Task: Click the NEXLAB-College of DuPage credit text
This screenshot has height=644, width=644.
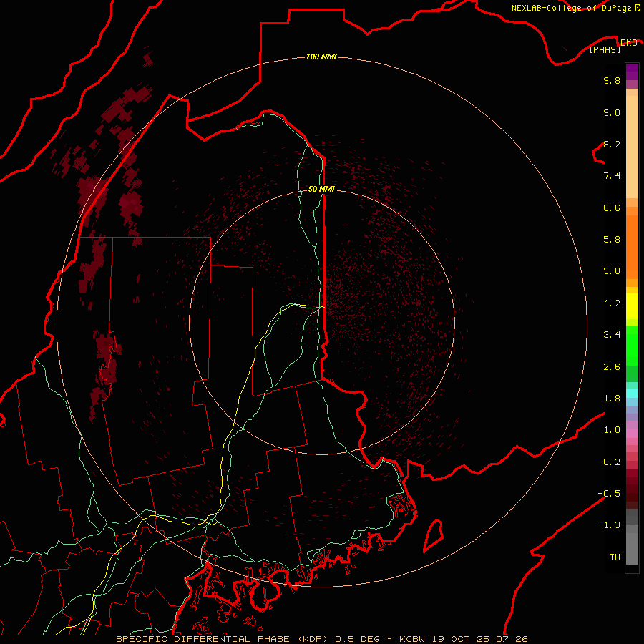Action: point(571,8)
